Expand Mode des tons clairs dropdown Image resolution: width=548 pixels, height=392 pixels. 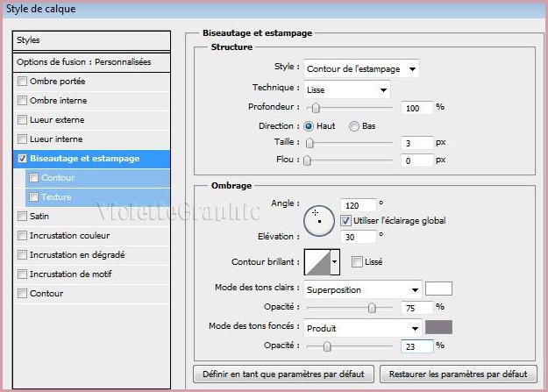point(362,289)
